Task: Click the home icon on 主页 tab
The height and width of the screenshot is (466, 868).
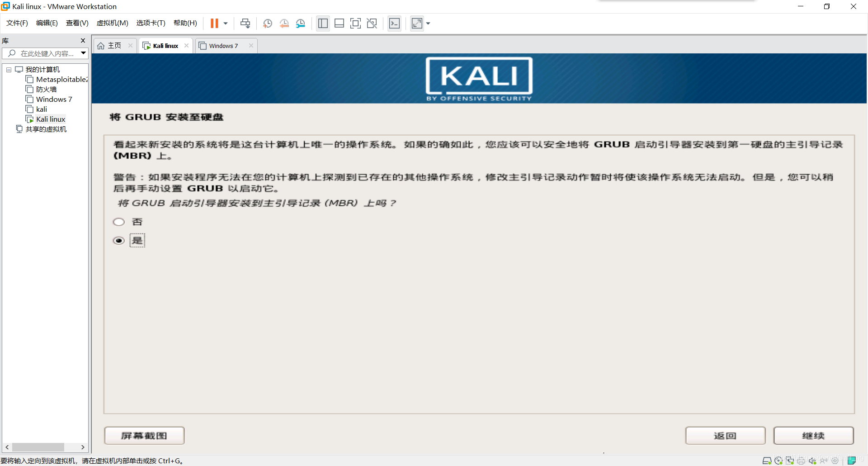Action: (x=101, y=46)
